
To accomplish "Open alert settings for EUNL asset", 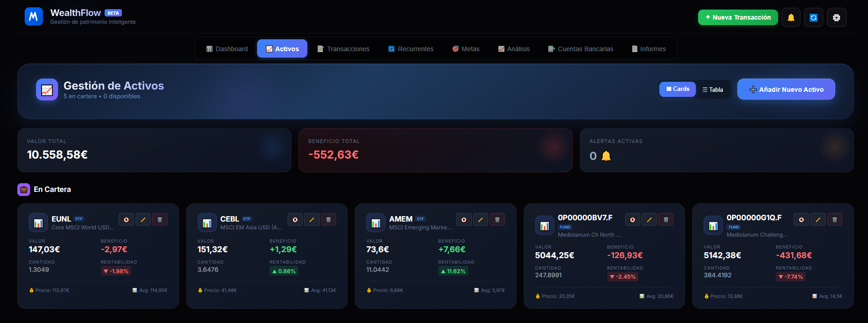I will point(126,220).
